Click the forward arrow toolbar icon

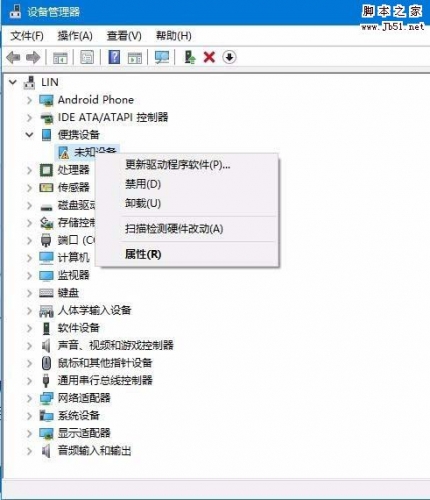click(x=33, y=57)
